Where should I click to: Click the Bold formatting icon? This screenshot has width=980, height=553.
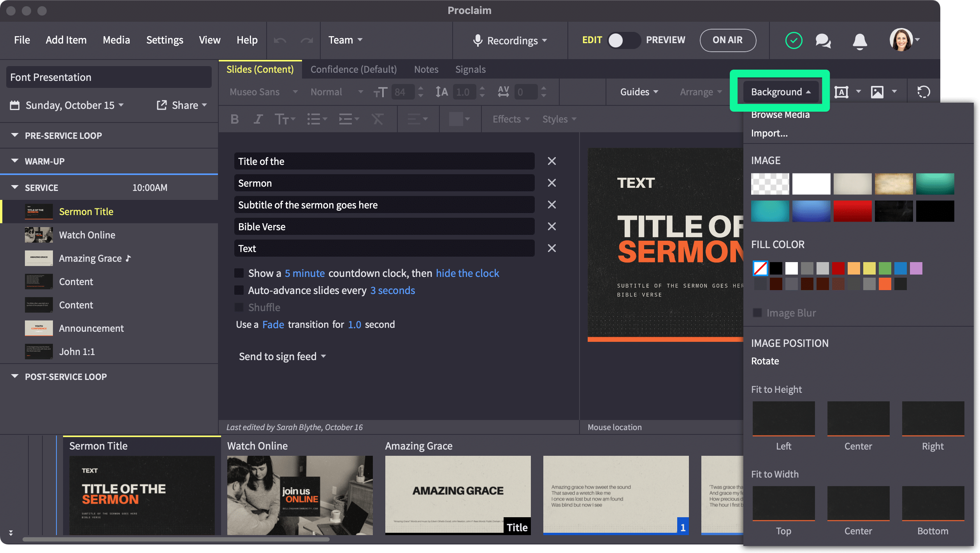234,118
